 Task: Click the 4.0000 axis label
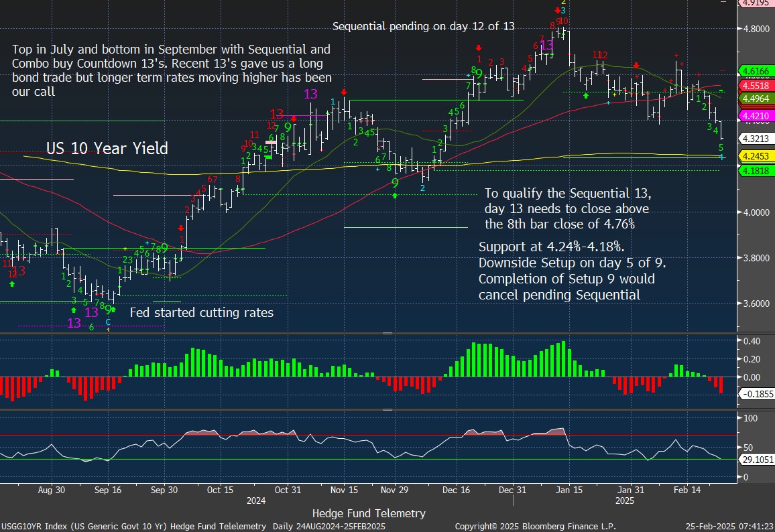click(x=756, y=212)
